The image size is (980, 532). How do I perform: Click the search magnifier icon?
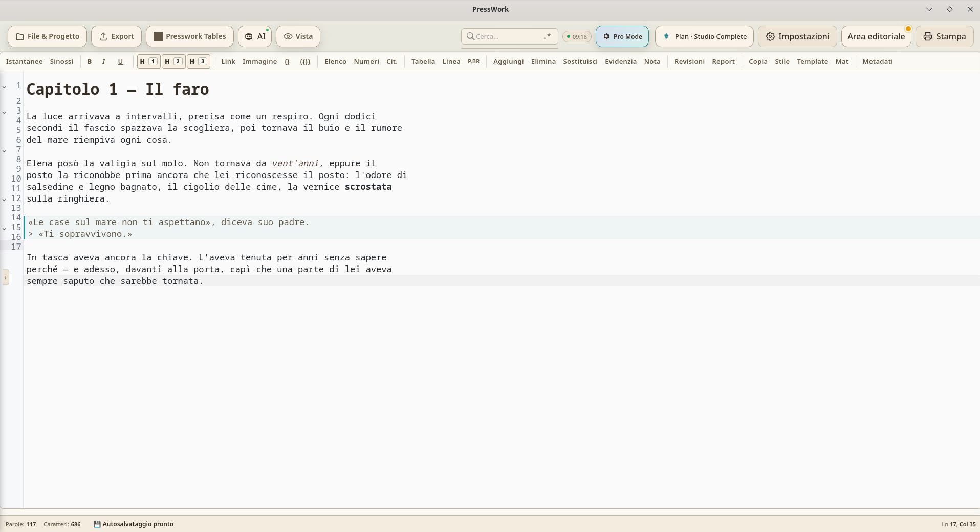pyautogui.click(x=470, y=36)
